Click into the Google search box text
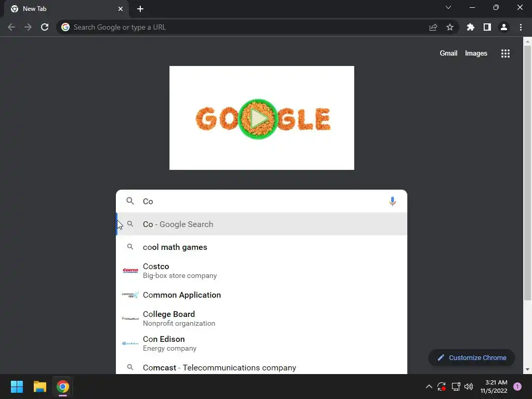This screenshot has width=532, height=399. pos(263,201)
